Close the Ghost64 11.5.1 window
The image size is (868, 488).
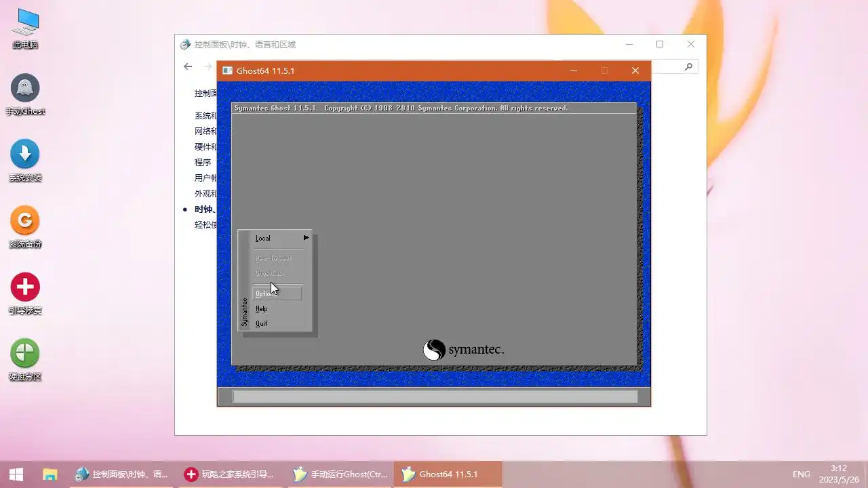(x=635, y=70)
